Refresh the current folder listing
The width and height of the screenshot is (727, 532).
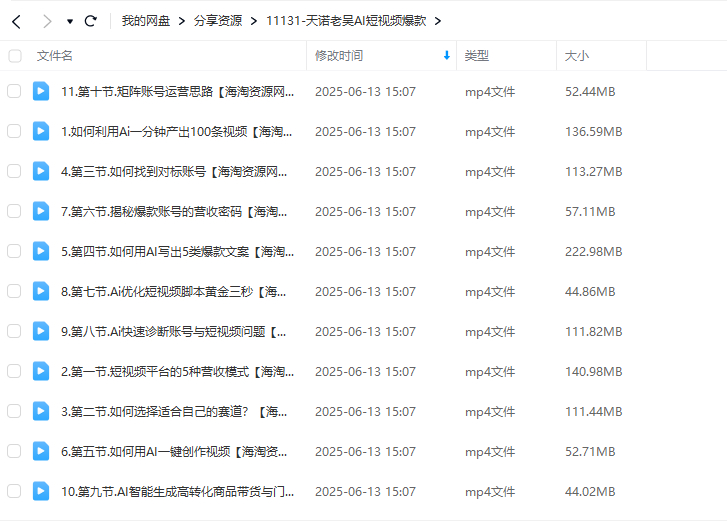coord(90,21)
